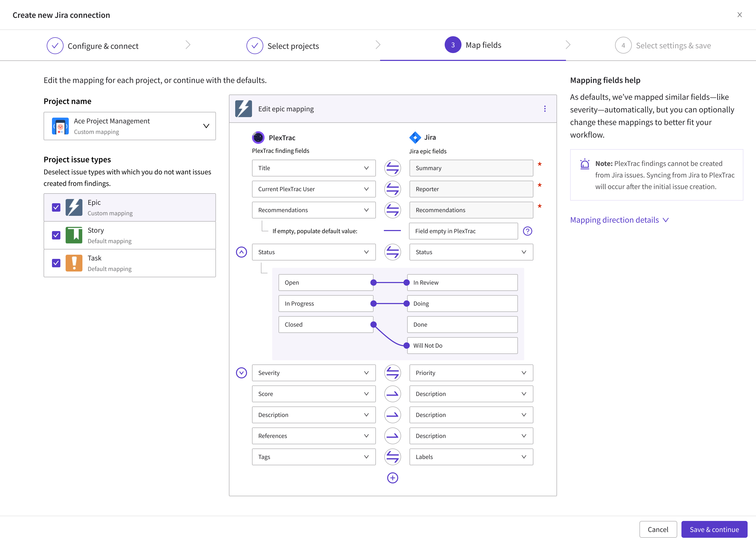Click the Jira Reporter field
The width and height of the screenshot is (756, 543).
click(471, 189)
